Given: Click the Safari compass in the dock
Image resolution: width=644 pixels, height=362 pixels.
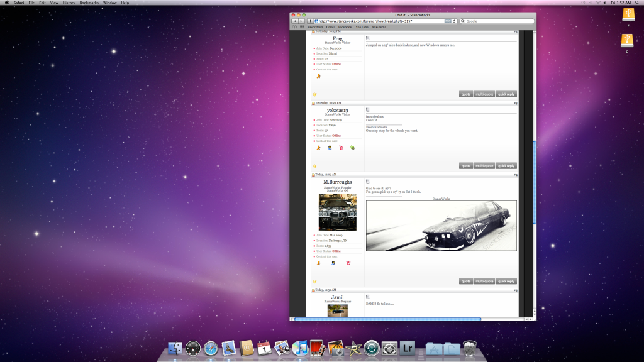Looking at the screenshot, I should point(211,348).
